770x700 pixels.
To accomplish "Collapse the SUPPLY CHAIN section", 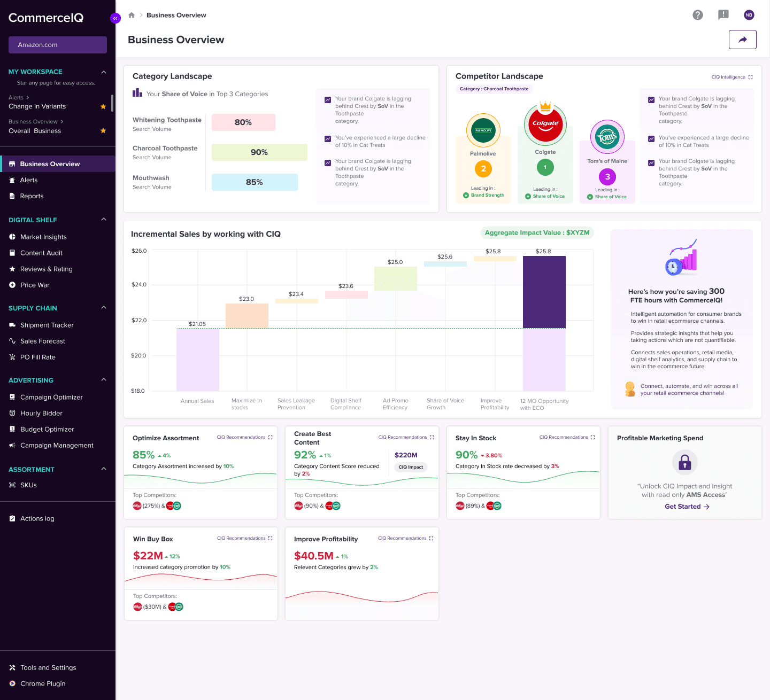I will point(104,307).
